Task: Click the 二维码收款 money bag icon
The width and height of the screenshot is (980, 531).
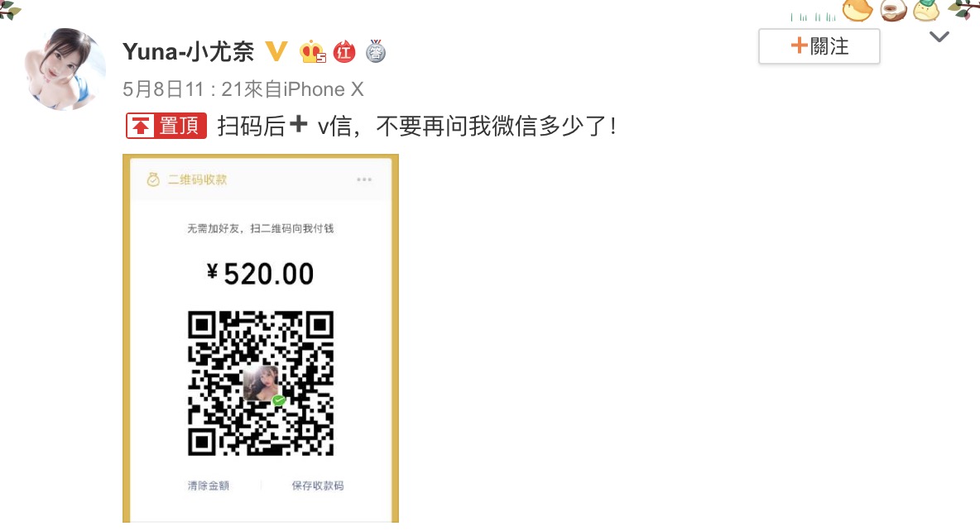Action: (153, 180)
